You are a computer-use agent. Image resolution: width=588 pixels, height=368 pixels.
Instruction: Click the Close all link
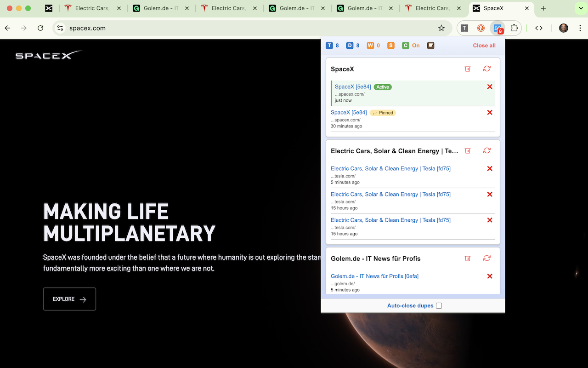click(484, 46)
